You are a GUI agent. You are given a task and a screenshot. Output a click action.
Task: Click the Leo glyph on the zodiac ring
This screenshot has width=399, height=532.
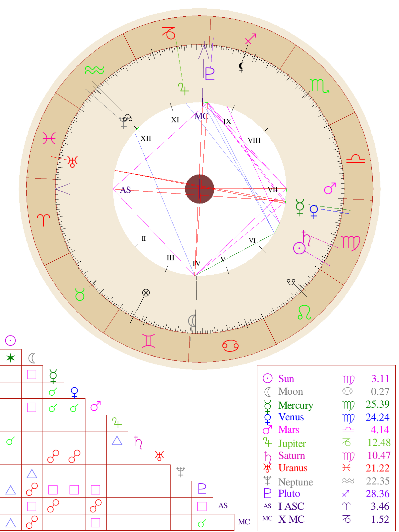point(304,312)
